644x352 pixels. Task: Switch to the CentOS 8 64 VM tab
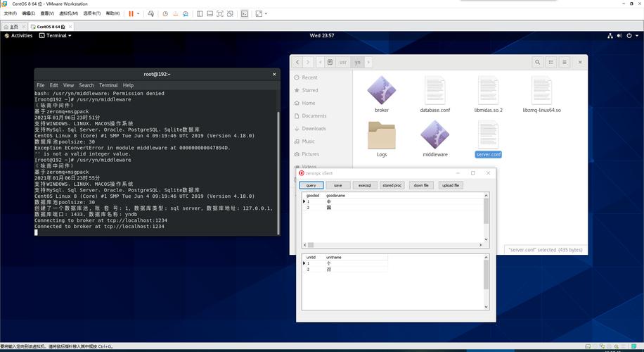pyautogui.click(x=51, y=27)
